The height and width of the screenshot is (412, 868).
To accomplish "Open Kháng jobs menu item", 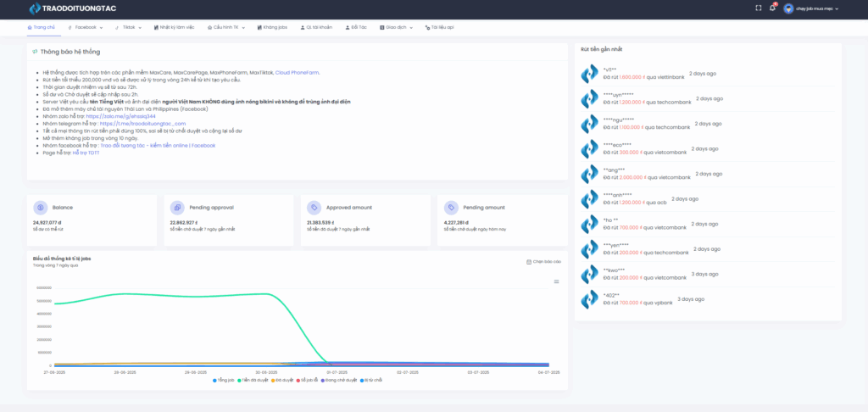I will tap(272, 27).
